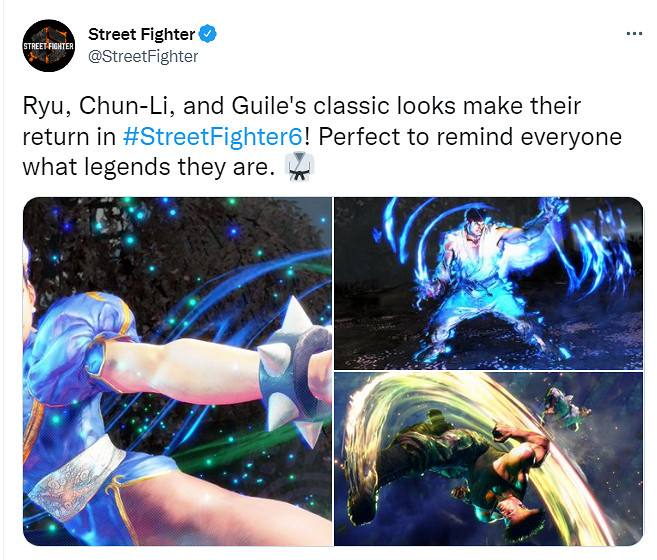The width and height of the screenshot is (657, 560).
Task: Open the three-dot more options menu
Action: pos(634,34)
